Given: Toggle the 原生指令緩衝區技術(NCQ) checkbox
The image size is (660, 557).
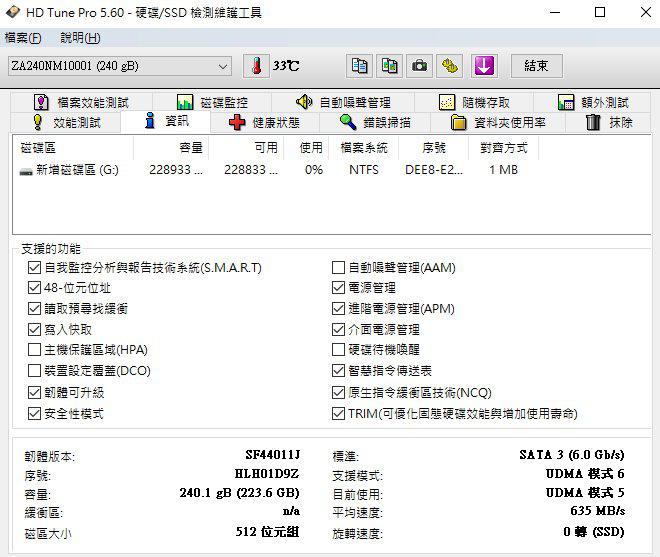Looking at the screenshot, I should [x=339, y=393].
